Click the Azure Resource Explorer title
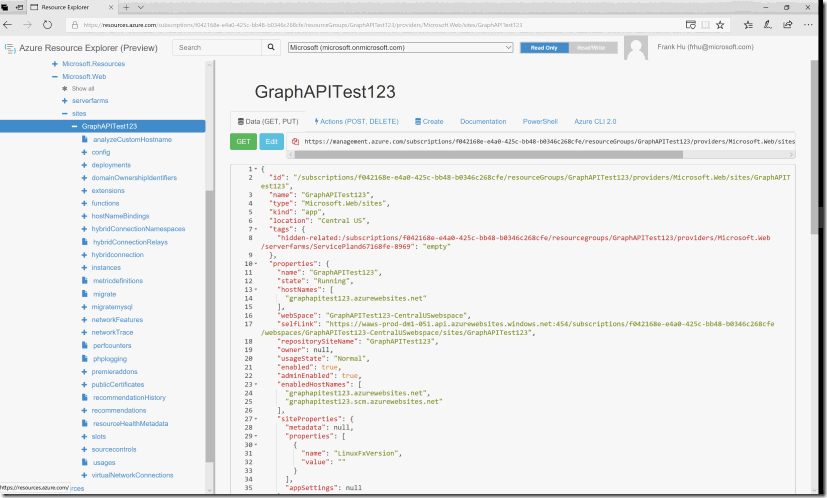 coord(88,48)
